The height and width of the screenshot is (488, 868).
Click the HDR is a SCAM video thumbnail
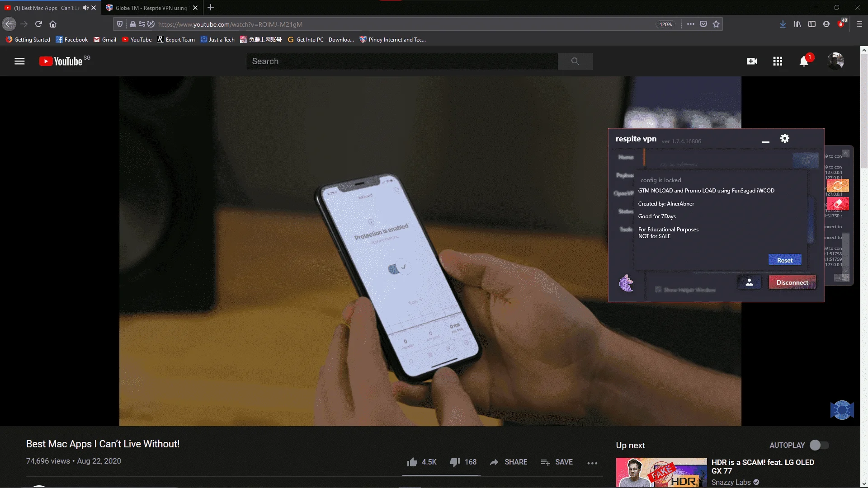(x=661, y=473)
